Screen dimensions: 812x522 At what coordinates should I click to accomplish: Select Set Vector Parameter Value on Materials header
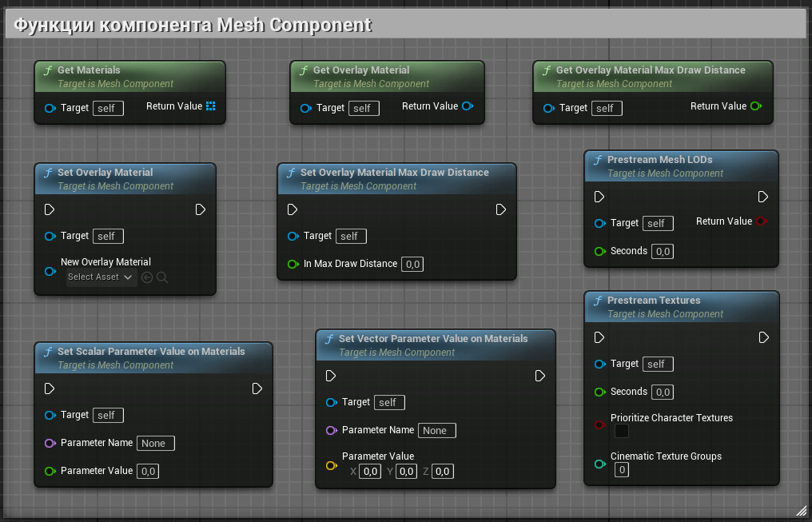point(436,345)
